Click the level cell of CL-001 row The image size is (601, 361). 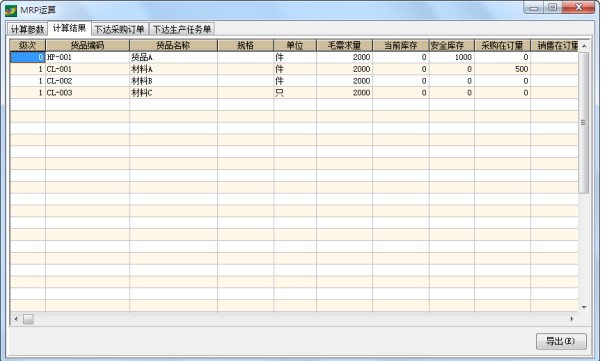(x=28, y=69)
